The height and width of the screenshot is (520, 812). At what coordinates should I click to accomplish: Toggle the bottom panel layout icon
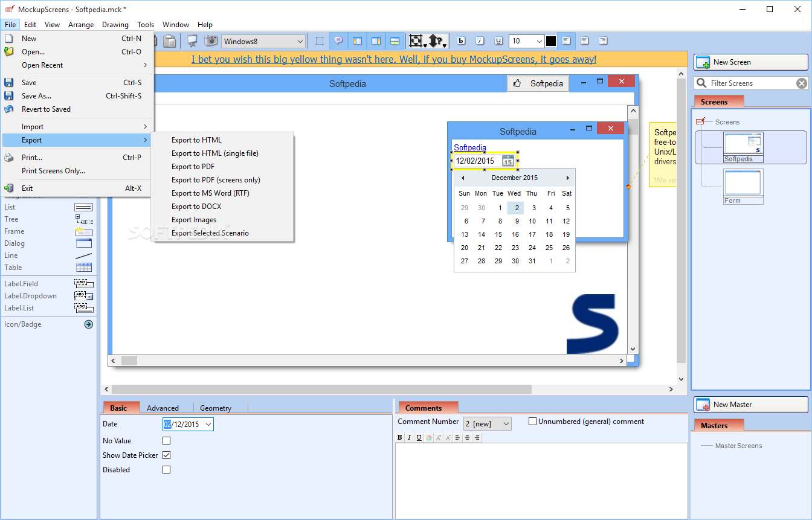tap(395, 41)
